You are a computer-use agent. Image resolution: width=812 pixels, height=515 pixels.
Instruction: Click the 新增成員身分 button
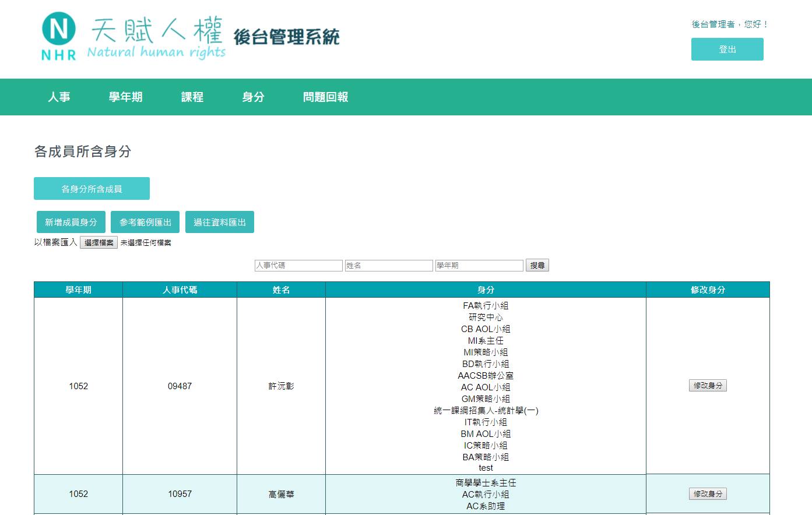[x=71, y=222]
